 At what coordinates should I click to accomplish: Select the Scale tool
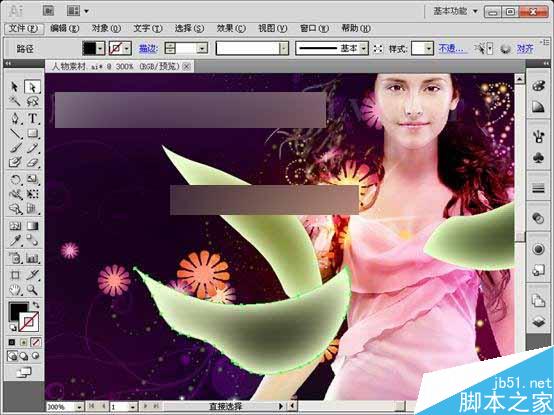(x=32, y=179)
